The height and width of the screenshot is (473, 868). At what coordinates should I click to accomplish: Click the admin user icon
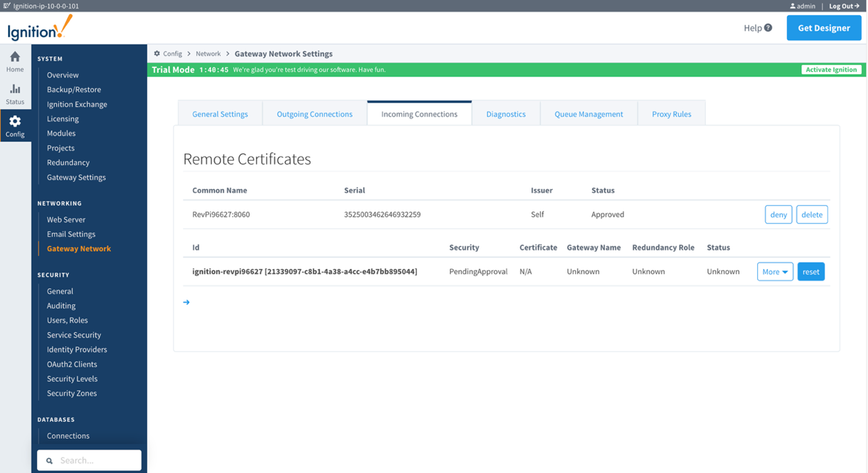pos(792,6)
